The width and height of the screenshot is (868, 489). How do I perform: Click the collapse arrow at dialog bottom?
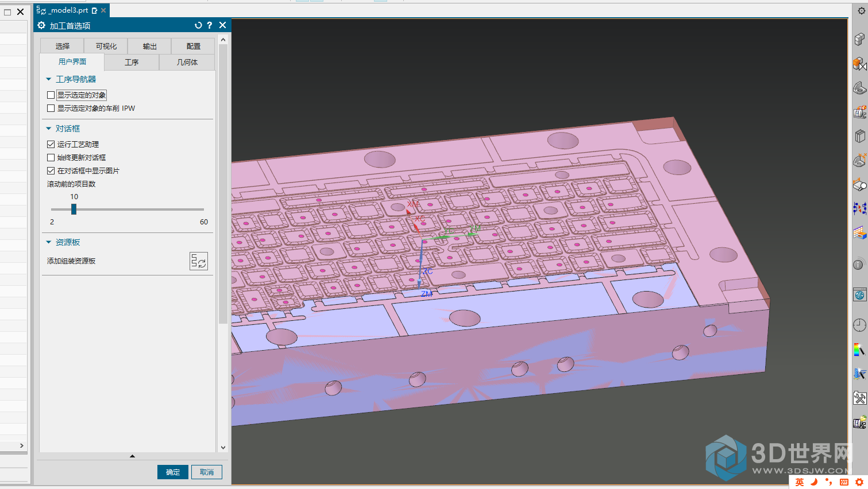132,456
